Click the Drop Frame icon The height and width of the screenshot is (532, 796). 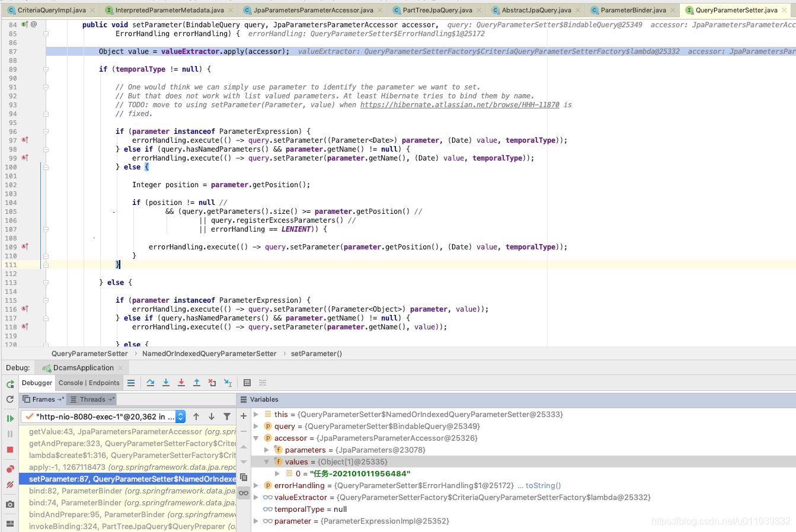tap(212, 383)
